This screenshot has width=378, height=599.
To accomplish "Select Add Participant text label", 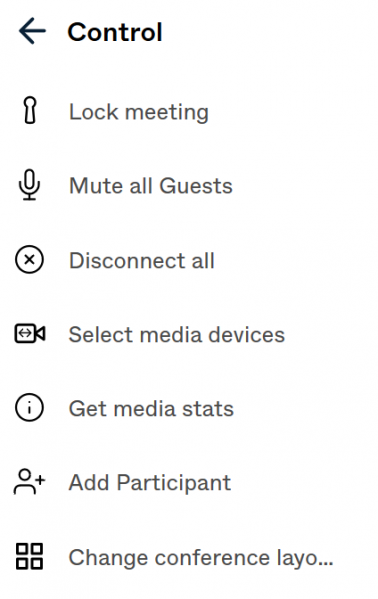I will click(150, 483).
